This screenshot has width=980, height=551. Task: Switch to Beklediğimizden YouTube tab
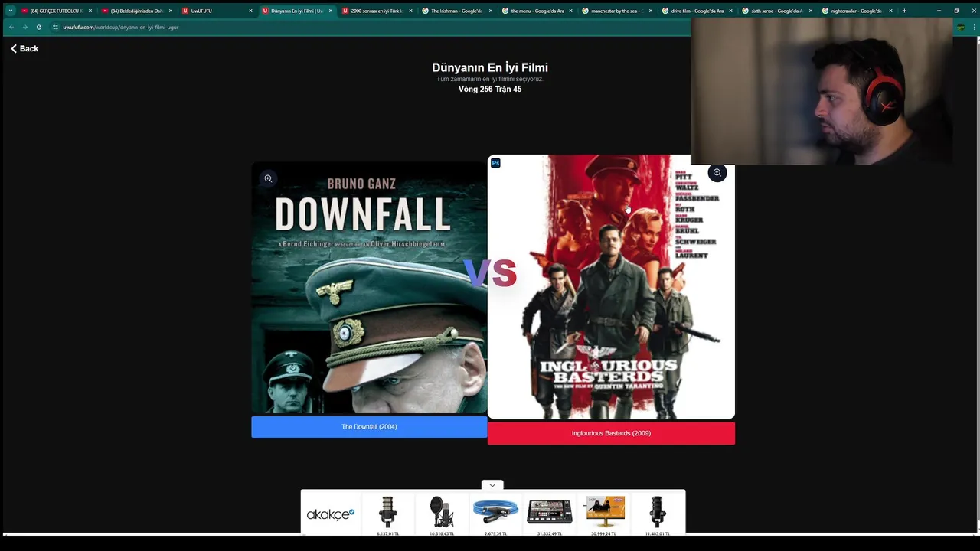pos(136,11)
